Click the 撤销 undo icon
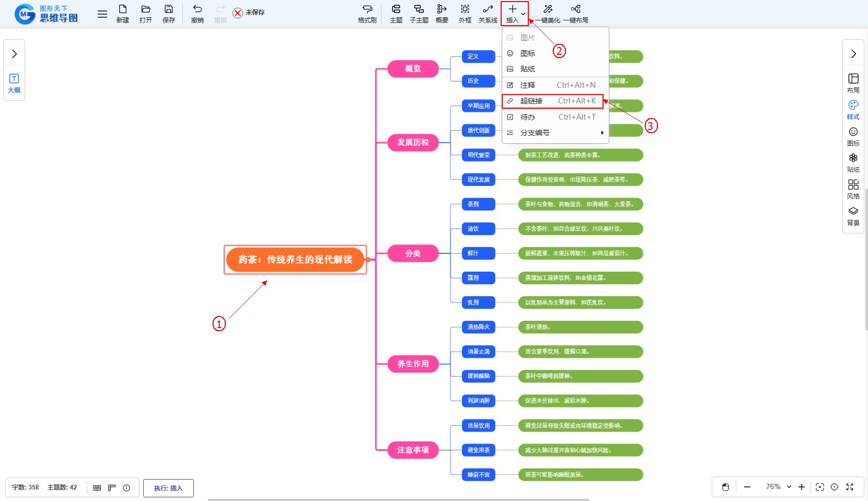The height and width of the screenshot is (501, 868). [197, 13]
